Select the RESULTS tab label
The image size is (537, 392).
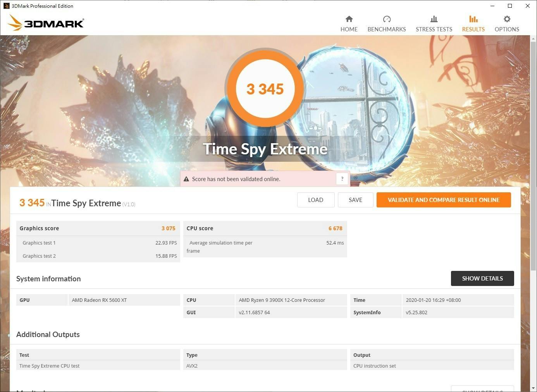pos(473,29)
